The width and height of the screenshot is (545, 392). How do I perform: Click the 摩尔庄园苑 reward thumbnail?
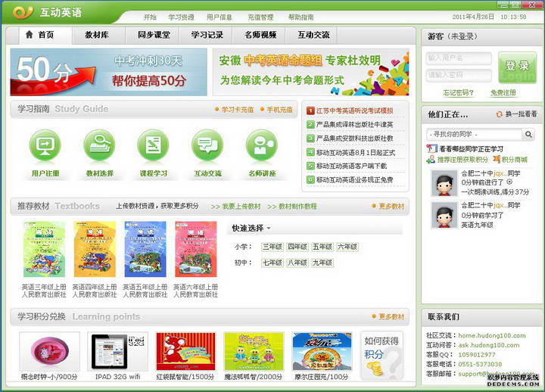tap(322, 352)
